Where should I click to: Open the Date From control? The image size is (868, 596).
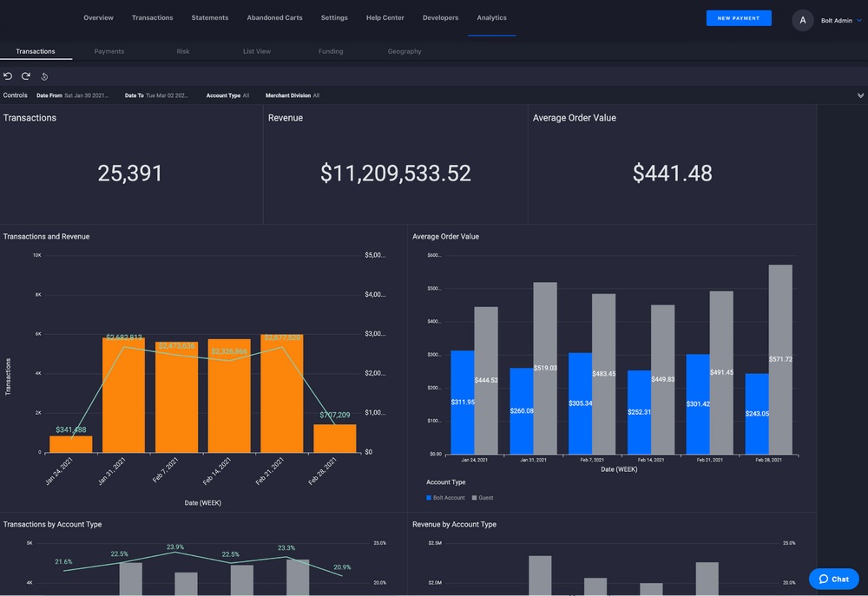coord(72,95)
